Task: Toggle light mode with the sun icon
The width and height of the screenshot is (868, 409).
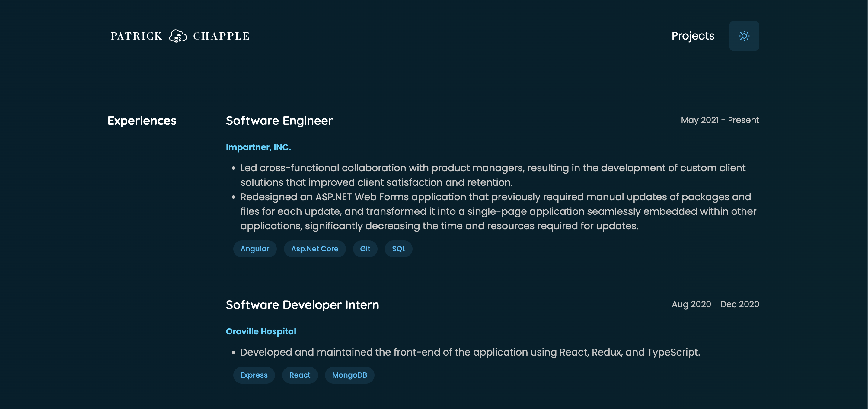Action: click(x=744, y=36)
